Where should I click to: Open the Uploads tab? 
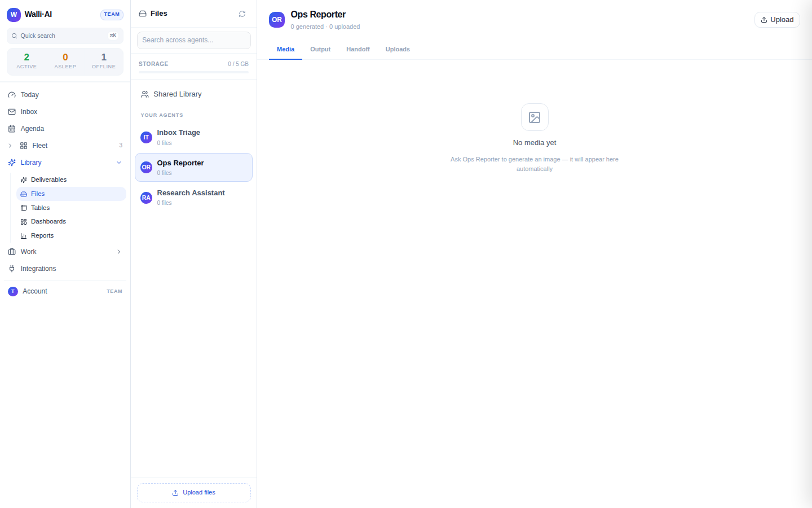(398, 49)
